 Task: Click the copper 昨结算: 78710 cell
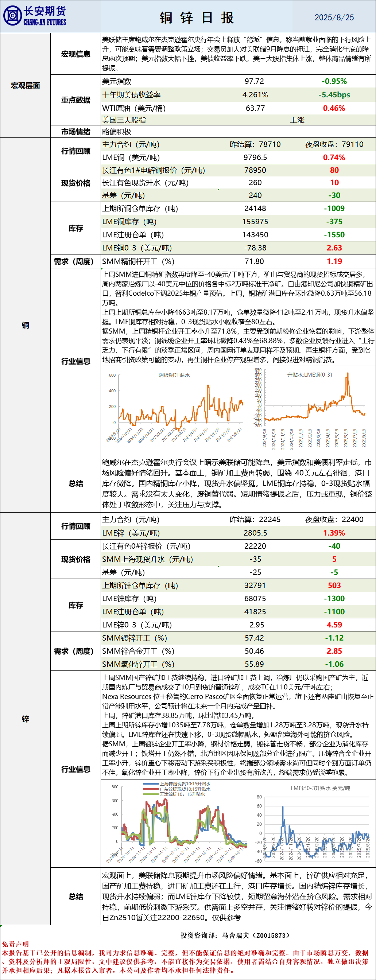255,144
